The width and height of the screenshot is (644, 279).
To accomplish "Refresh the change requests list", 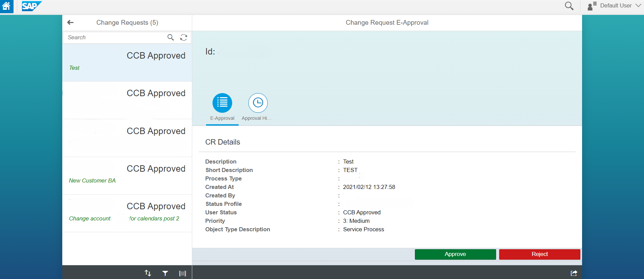I will pos(184,37).
